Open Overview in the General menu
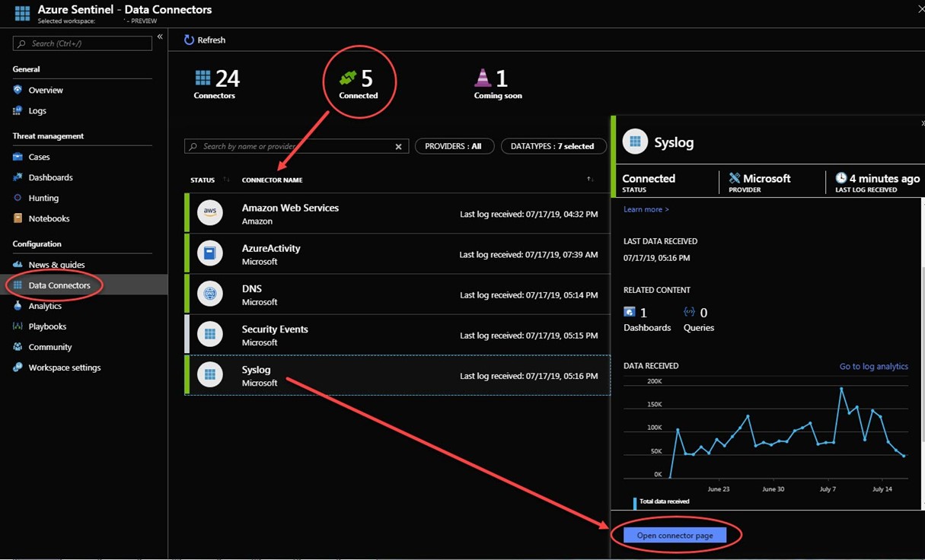This screenshot has height=560, width=925. 46,90
